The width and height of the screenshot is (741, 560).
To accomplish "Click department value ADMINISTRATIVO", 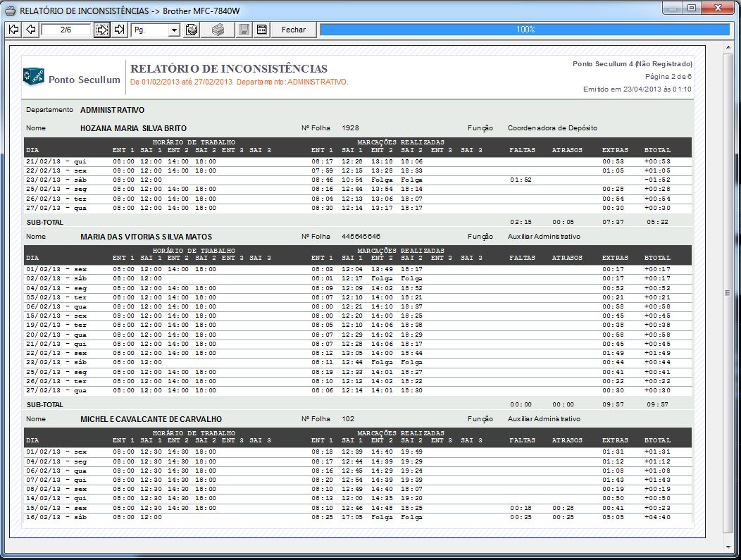I will [x=113, y=110].
